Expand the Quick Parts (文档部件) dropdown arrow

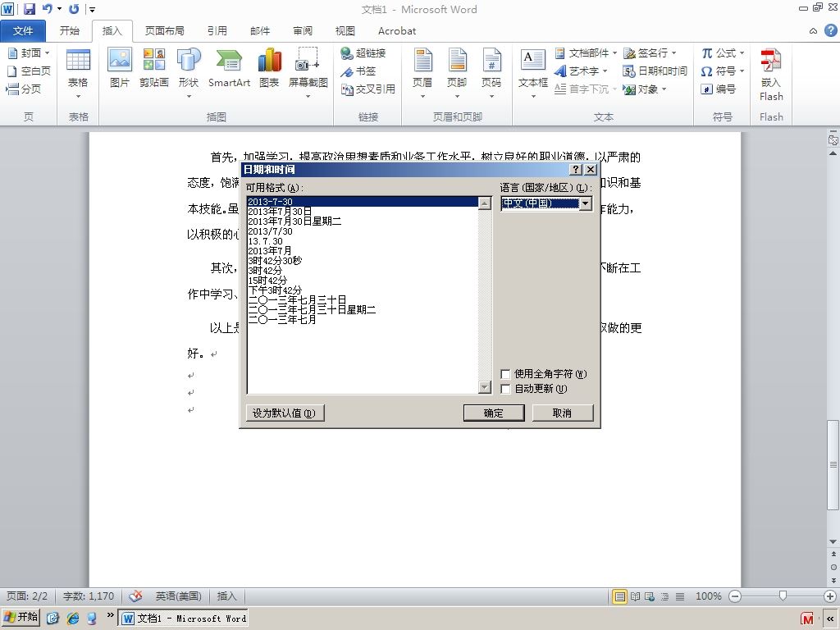pos(614,53)
